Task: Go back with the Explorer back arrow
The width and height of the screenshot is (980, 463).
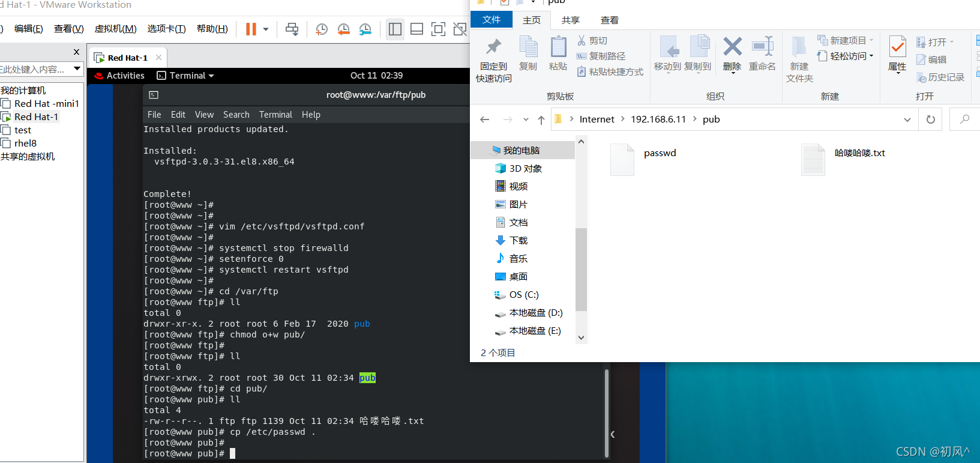Action: pyautogui.click(x=485, y=120)
